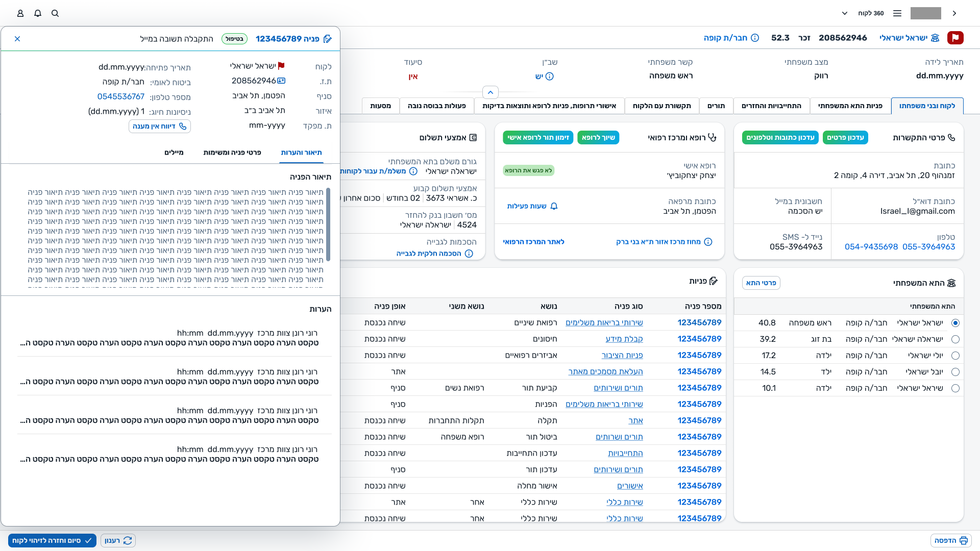Screen dimensions: 980x551
Task: Select יולי ישראלי radio button
Action: [x=955, y=356]
